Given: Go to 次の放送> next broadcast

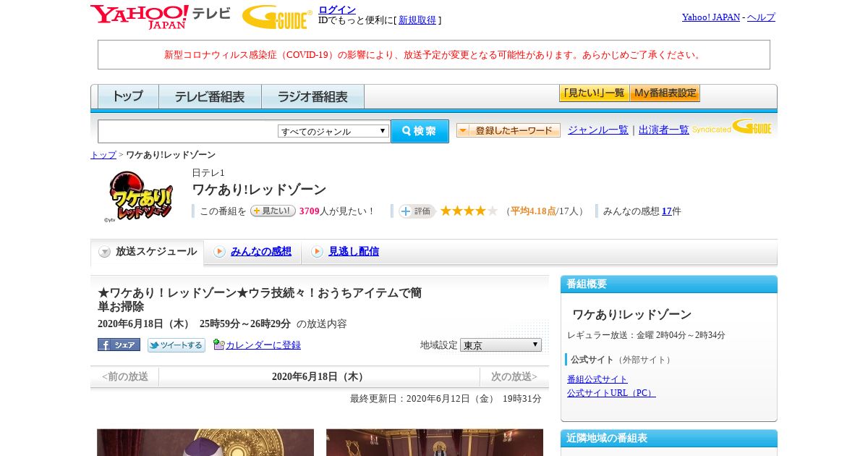Looking at the screenshot, I should 514,376.
